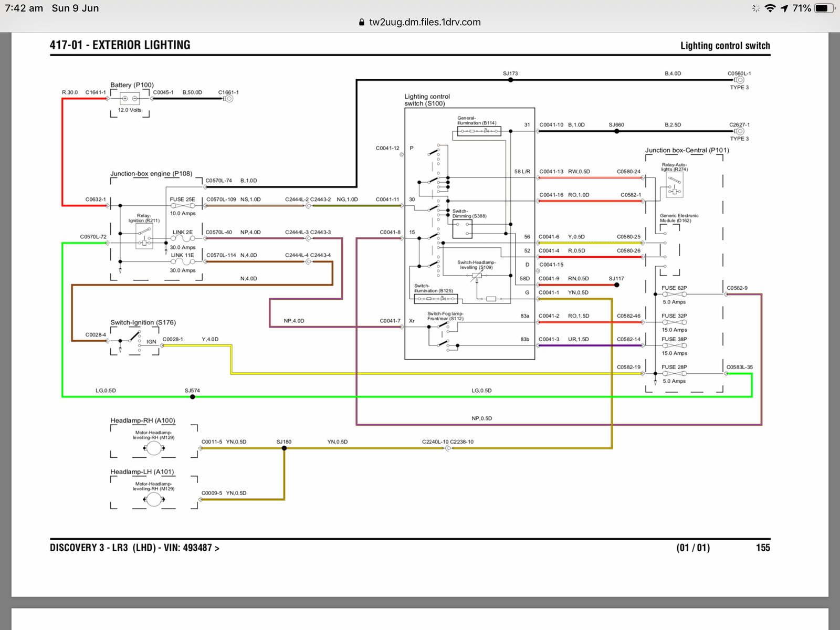Tap the motor symbol in Headlamp-RH (A100) box

tap(154, 448)
